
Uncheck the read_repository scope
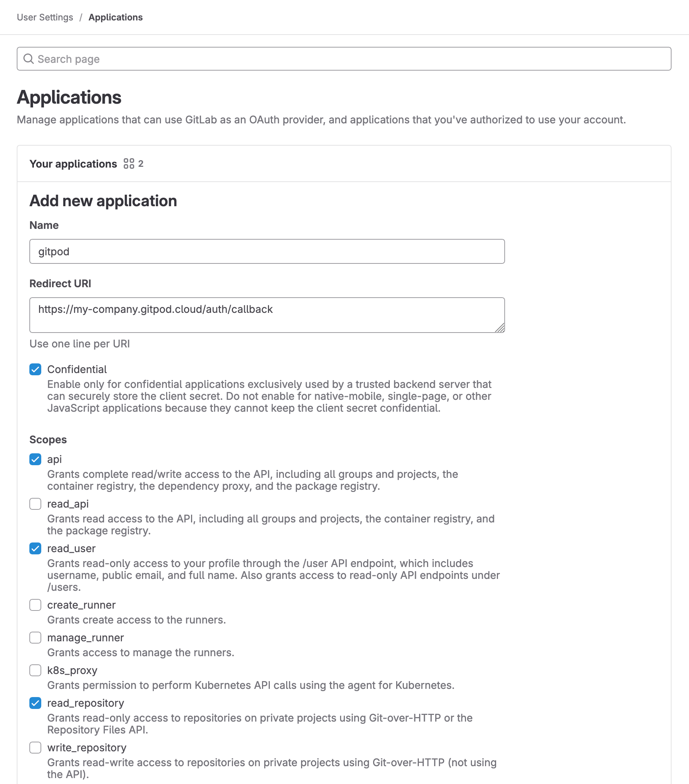(x=35, y=703)
